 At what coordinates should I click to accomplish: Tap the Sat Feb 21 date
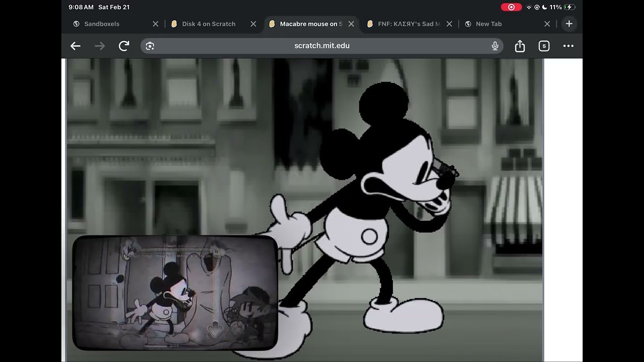[114, 7]
